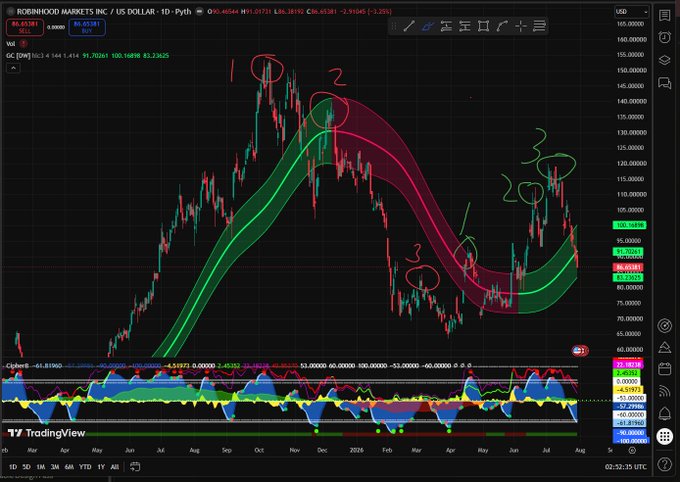Viewport: 680px width, 482px height.
Task: Choose the Short Position tool icon
Action: point(464,26)
